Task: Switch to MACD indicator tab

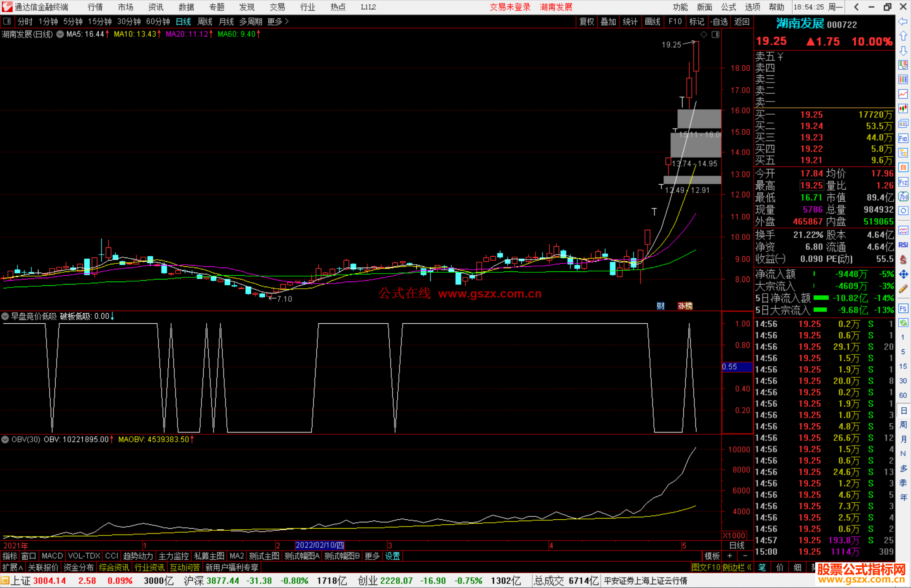Action: pyautogui.click(x=52, y=556)
